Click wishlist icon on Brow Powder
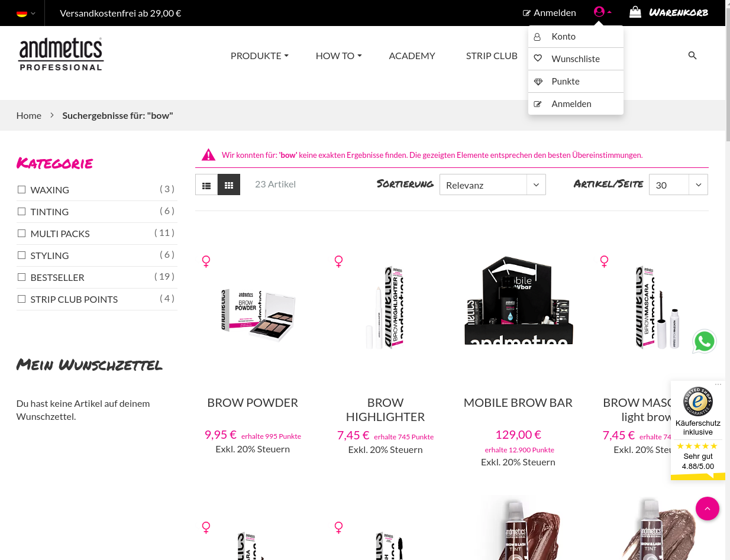This screenshot has width=730, height=560. click(206, 261)
